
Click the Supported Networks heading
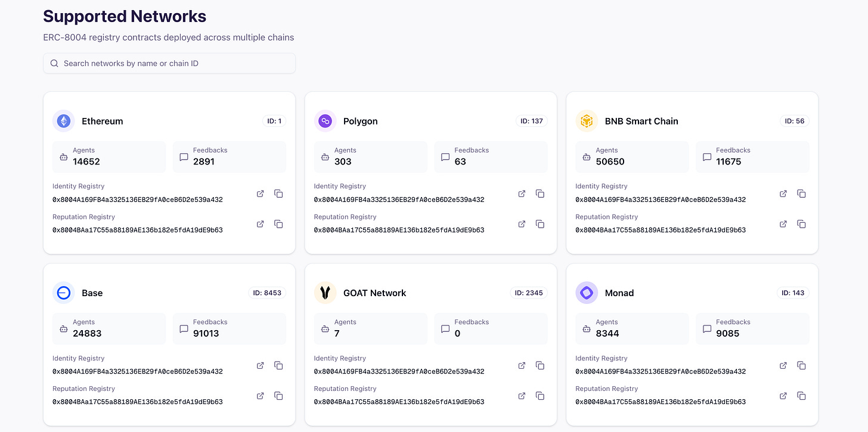(x=125, y=16)
